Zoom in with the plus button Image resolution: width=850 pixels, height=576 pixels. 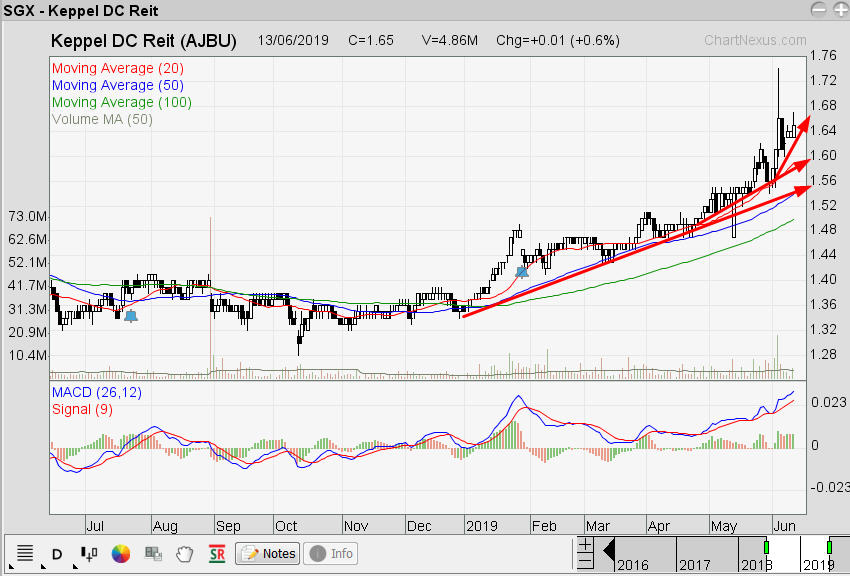pyautogui.click(x=585, y=544)
